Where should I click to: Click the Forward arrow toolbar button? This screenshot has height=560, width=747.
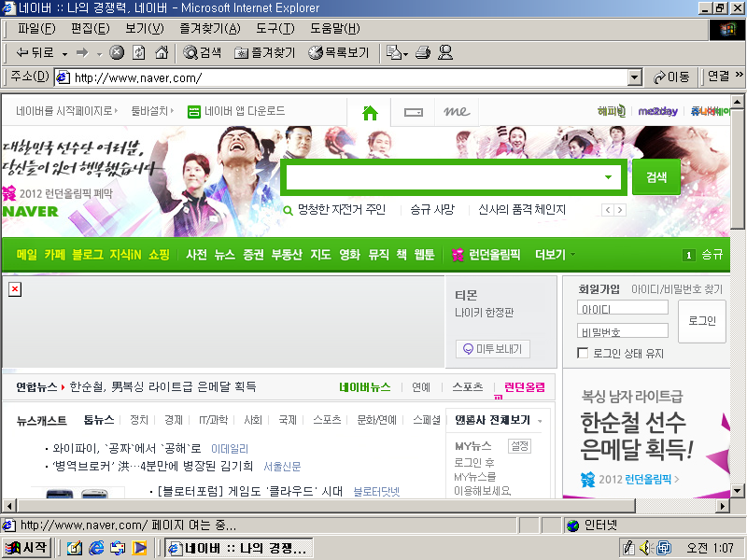[x=82, y=52]
